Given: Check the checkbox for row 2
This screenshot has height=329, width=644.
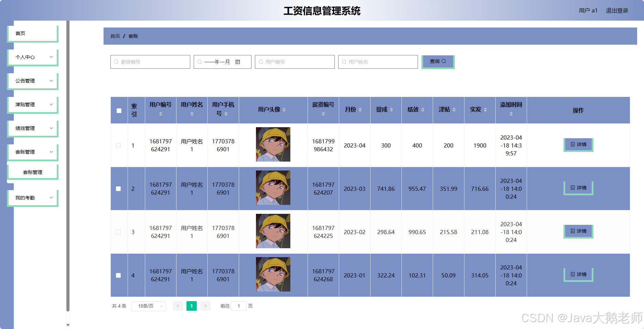Looking at the screenshot, I should pyautogui.click(x=118, y=189).
